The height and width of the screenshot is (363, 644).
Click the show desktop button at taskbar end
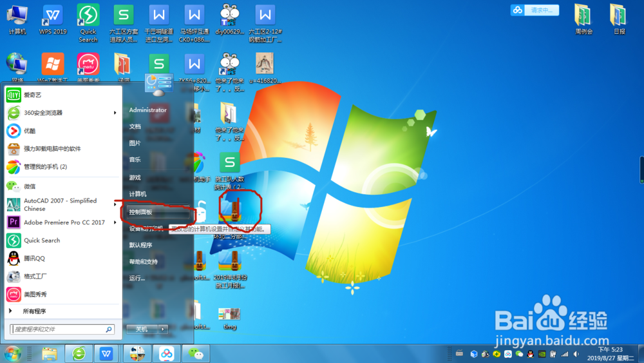coord(641,353)
